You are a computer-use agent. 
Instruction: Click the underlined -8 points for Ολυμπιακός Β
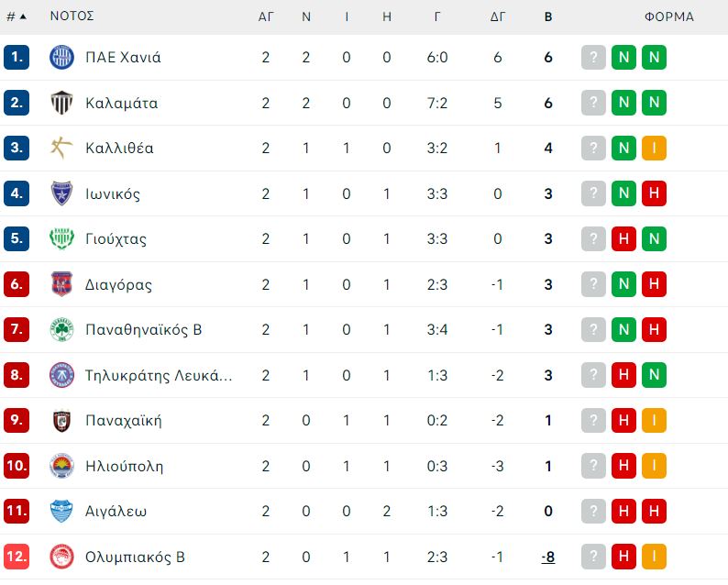pos(548,557)
